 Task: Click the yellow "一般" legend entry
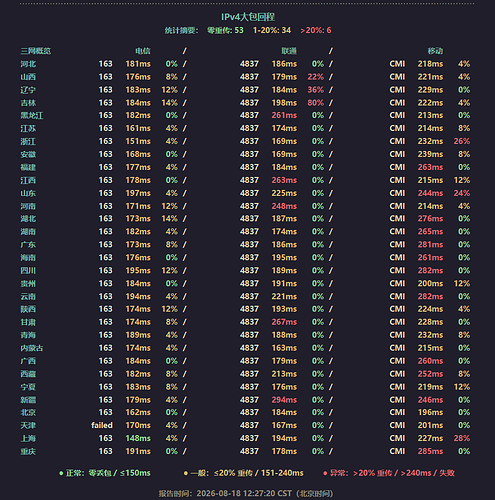point(243,473)
